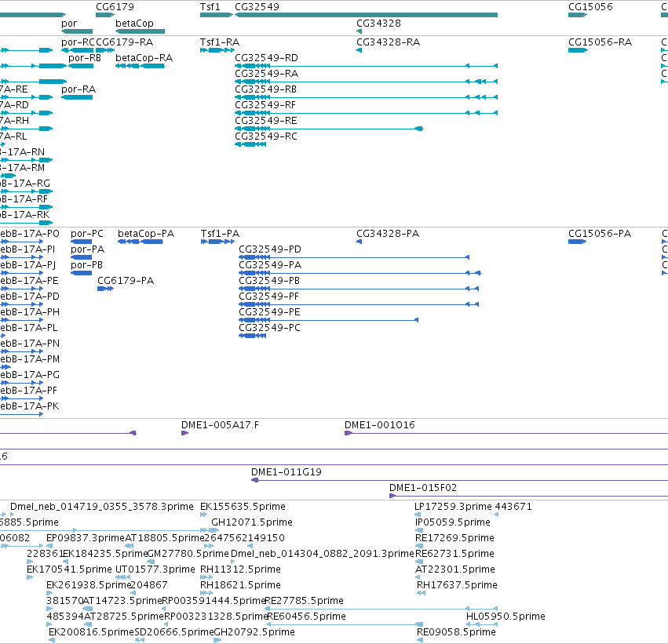Image resolution: width=668 pixels, height=644 pixels.
Task: Select transcript CG32549-RB
Action: tap(266, 89)
